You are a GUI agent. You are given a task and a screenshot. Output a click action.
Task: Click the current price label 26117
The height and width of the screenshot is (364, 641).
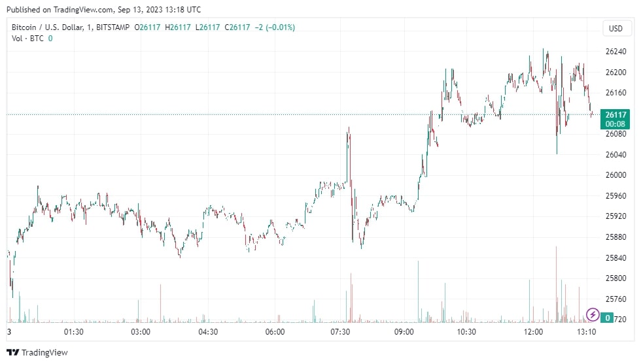point(615,114)
